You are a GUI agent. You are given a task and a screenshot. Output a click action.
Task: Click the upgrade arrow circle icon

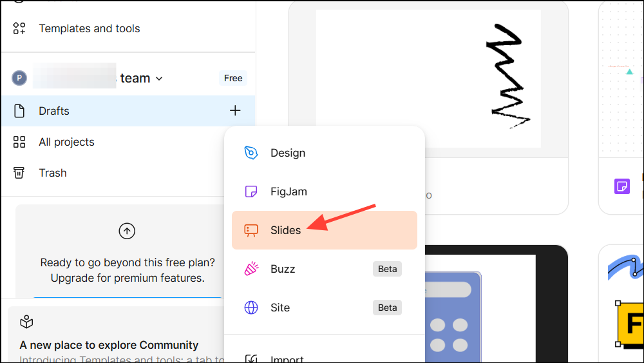point(127,231)
